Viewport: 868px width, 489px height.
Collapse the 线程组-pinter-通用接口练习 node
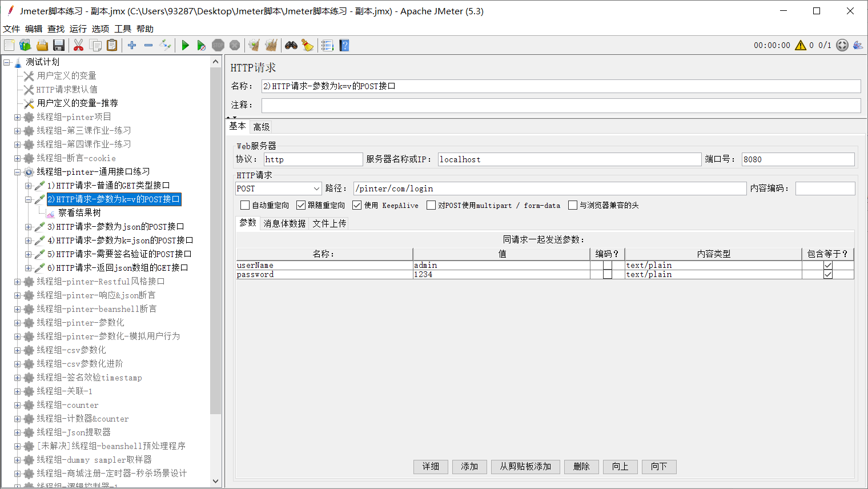[x=17, y=172]
